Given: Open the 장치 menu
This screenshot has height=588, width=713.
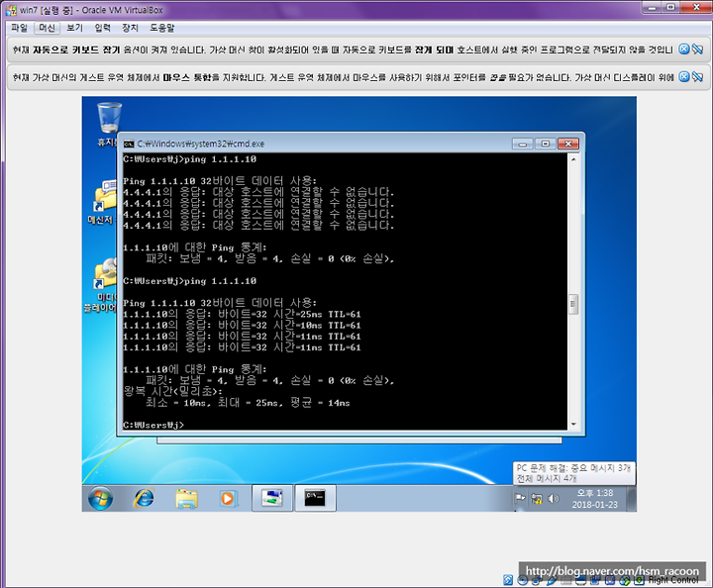Looking at the screenshot, I should pyautogui.click(x=130, y=28).
